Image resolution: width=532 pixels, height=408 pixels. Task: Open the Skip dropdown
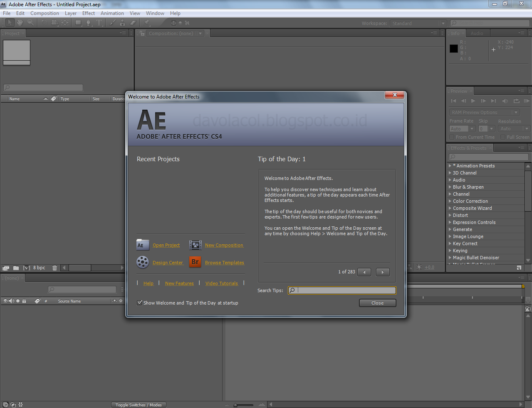click(x=487, y=129)
